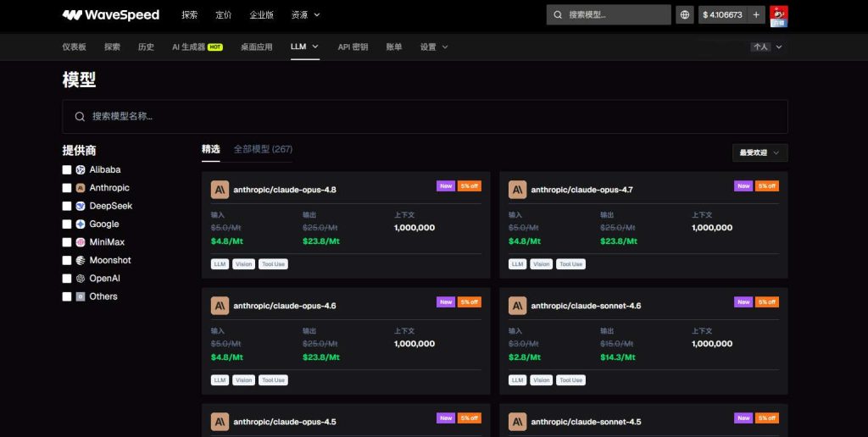Click Vision tag on claude-opus-4.8 card
The height and width of the screenshot is (437, 868).
pos(243,264)
